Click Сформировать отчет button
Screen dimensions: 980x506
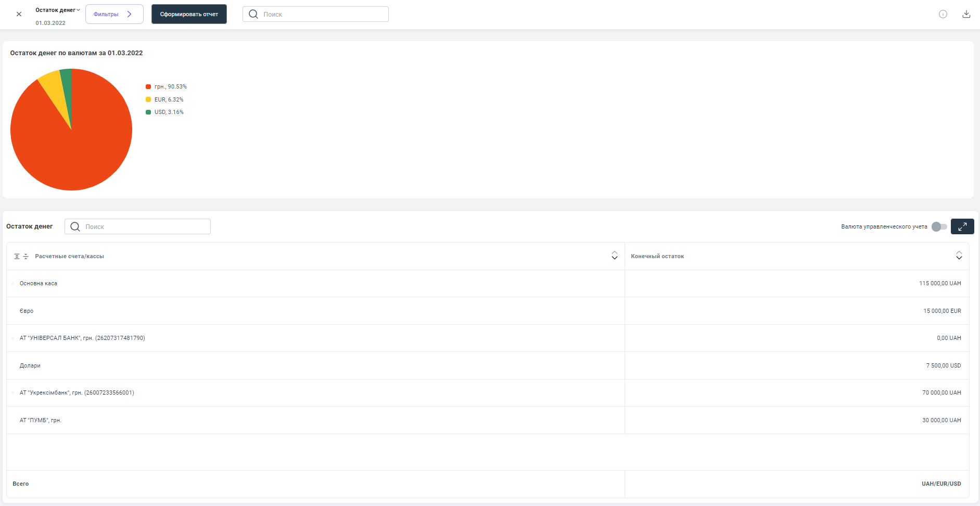tap(189, 14)
